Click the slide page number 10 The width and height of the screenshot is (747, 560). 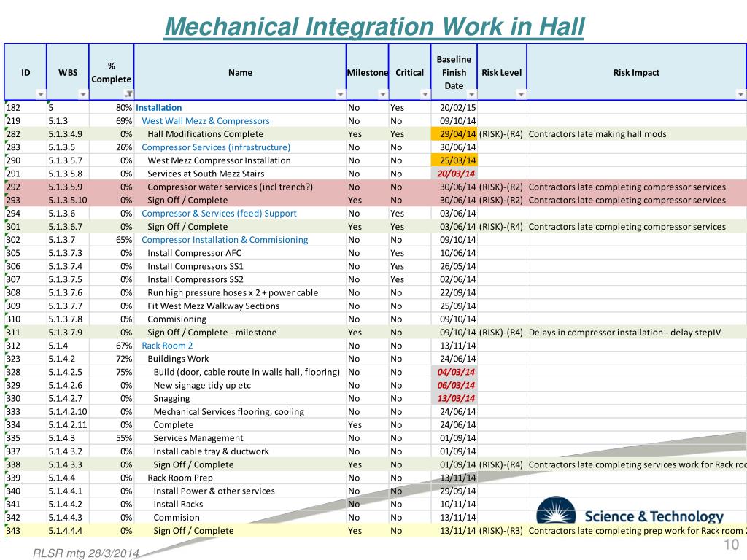coord(731,545)
